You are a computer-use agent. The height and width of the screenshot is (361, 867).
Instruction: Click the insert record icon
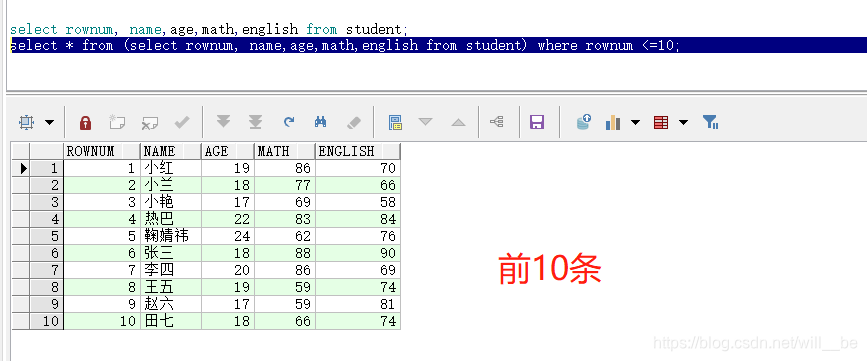click(x=117, y=122)
